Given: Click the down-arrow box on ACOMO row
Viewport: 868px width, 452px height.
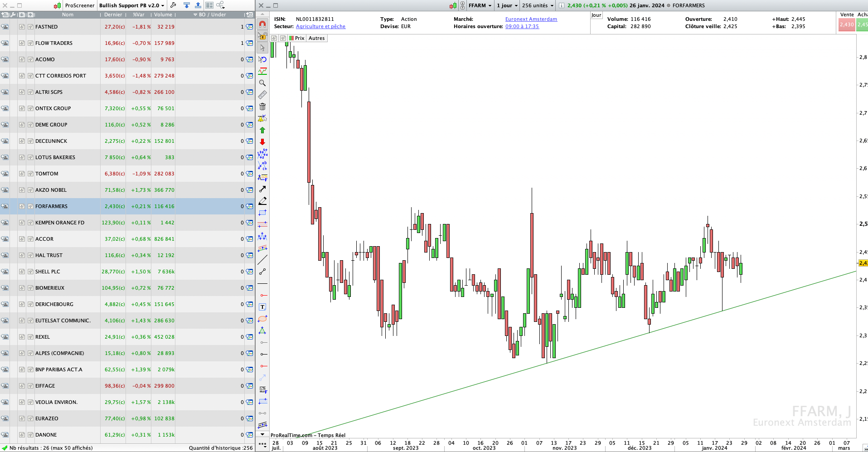Looking at the screenshot, I should click(x=22, y=59).
